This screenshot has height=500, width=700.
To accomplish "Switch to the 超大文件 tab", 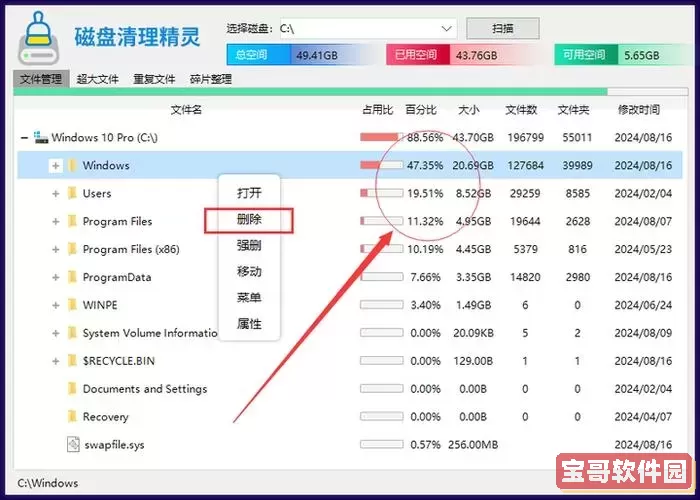I will pos(98,79).
